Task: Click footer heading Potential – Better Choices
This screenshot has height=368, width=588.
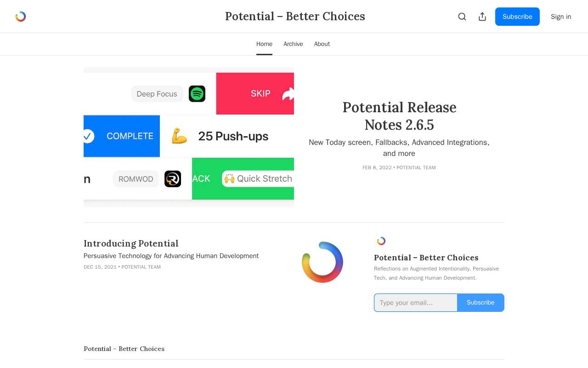Action: pos(124,349)
